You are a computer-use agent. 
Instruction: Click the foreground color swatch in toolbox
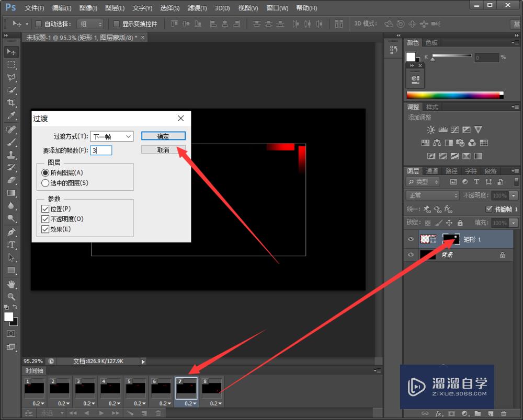tap(9, 317)
